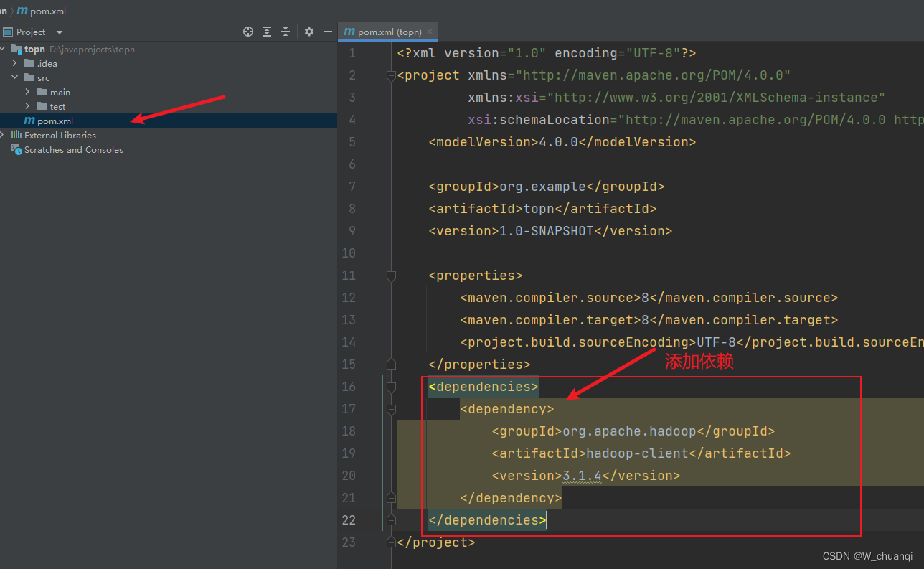Screen dimensions: 924x569
Task: Click the version 3.1.4 text
Action: (x=585, y=476)
